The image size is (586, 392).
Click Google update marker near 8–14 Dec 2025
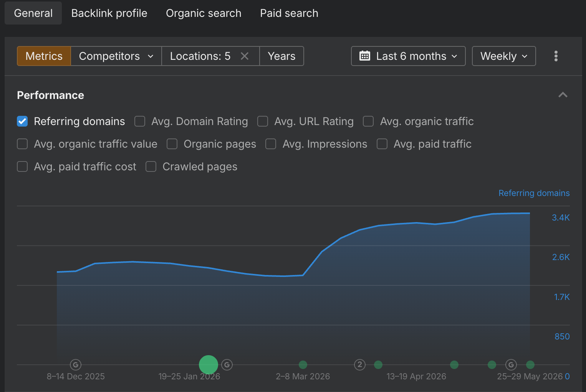pos(76,365)
